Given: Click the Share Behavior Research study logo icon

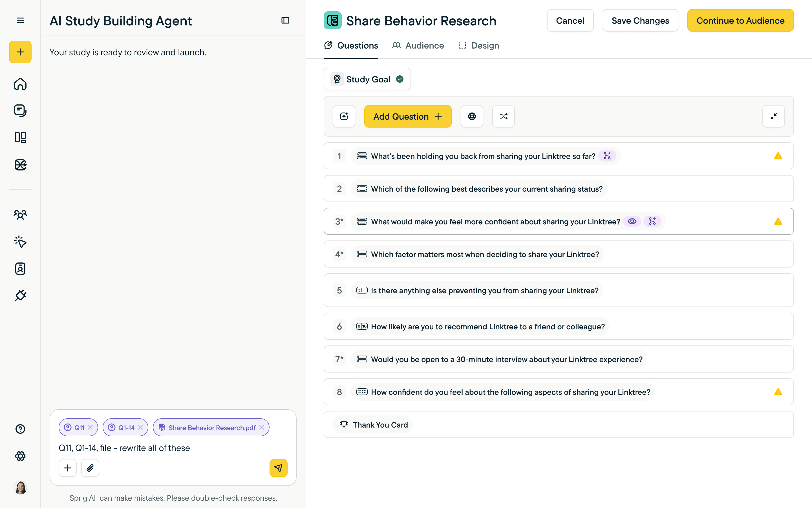Looking at the screenshot, I should click(332, 21).
